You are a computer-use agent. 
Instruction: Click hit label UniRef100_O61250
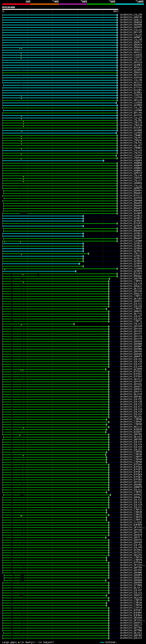(131, 555)
